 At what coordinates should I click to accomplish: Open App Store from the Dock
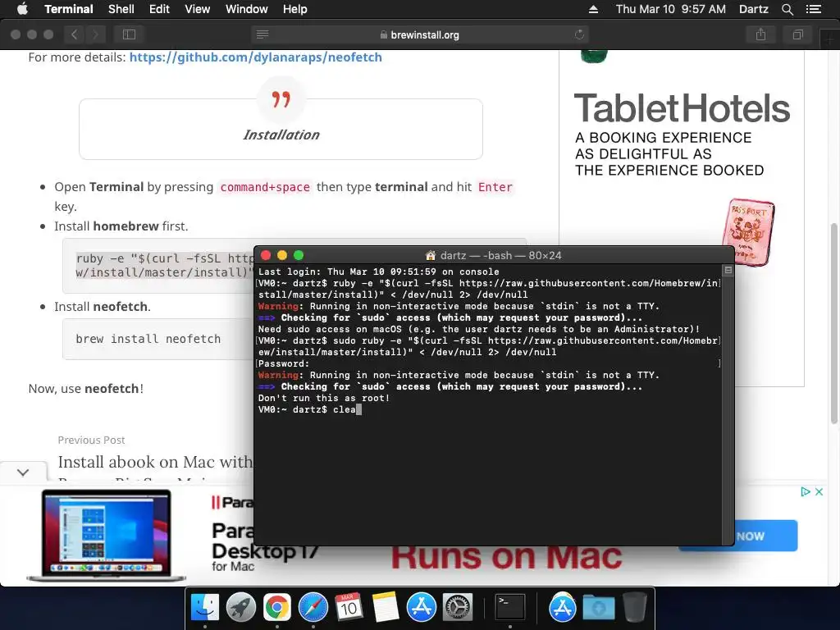click(x=421, y=608)
